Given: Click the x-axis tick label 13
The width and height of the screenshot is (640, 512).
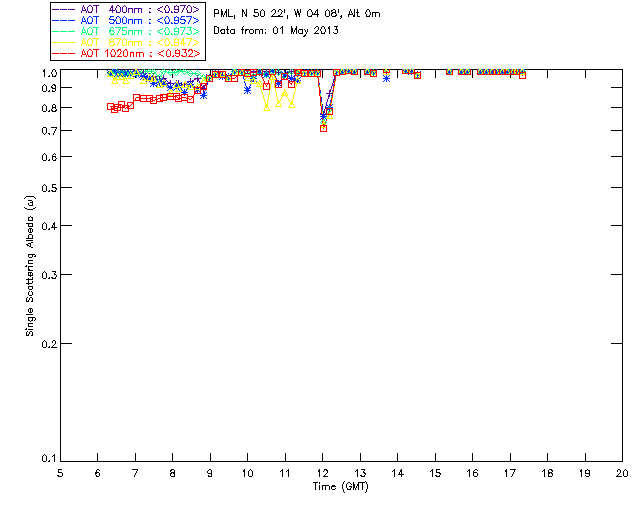Looking at the screenshot, I should tap(360, 473).
